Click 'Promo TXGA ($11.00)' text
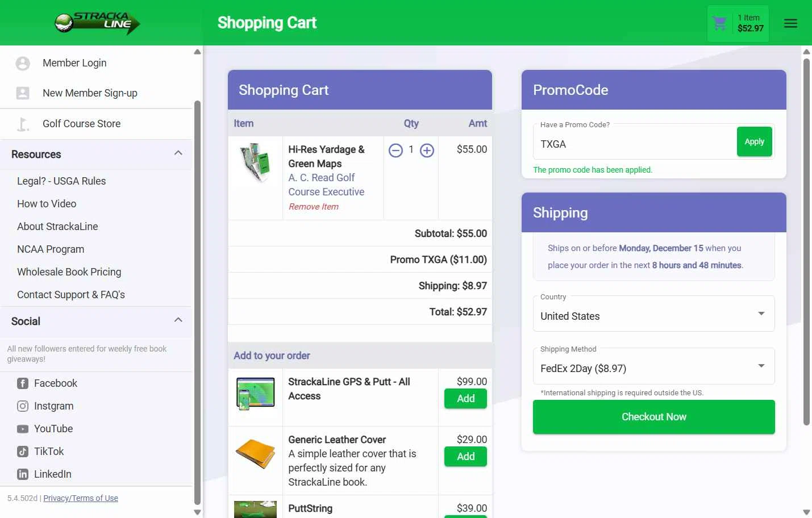The image size is (812, 518). [x=438, y=260]
